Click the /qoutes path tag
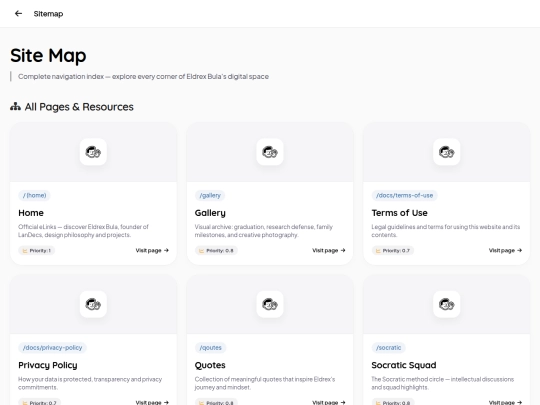540x405 pixels. coord(210,347)
